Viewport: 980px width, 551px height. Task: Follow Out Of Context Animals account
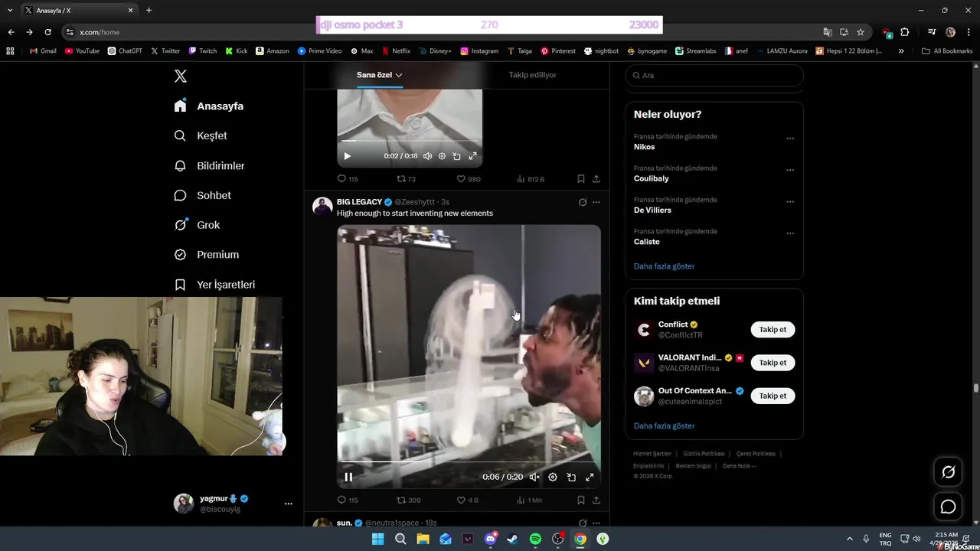pos(773,396)
